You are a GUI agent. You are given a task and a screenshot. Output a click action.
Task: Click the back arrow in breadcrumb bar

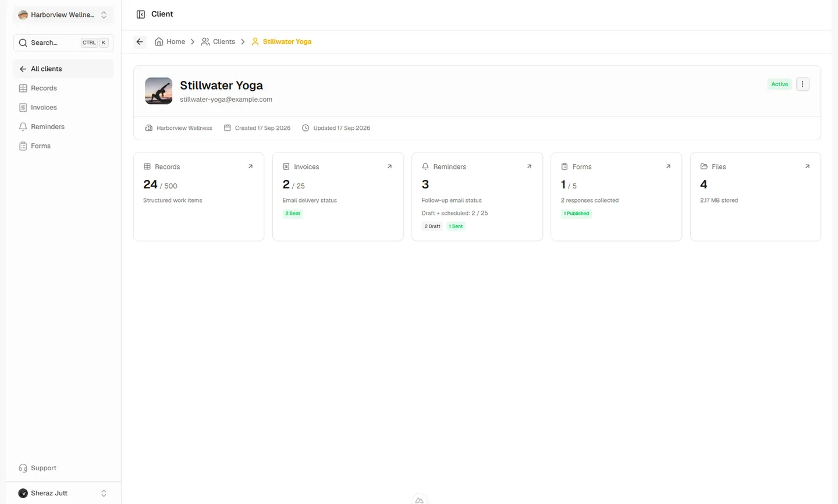140,42
